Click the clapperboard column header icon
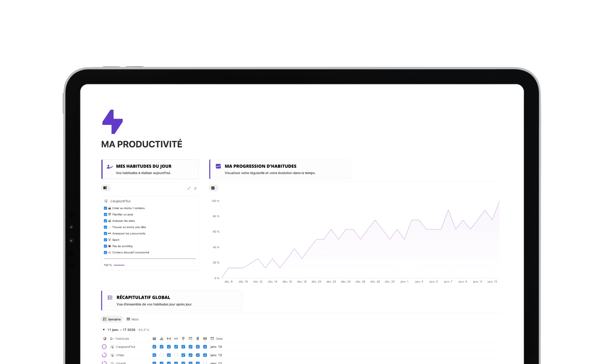 tap(154, 338)
